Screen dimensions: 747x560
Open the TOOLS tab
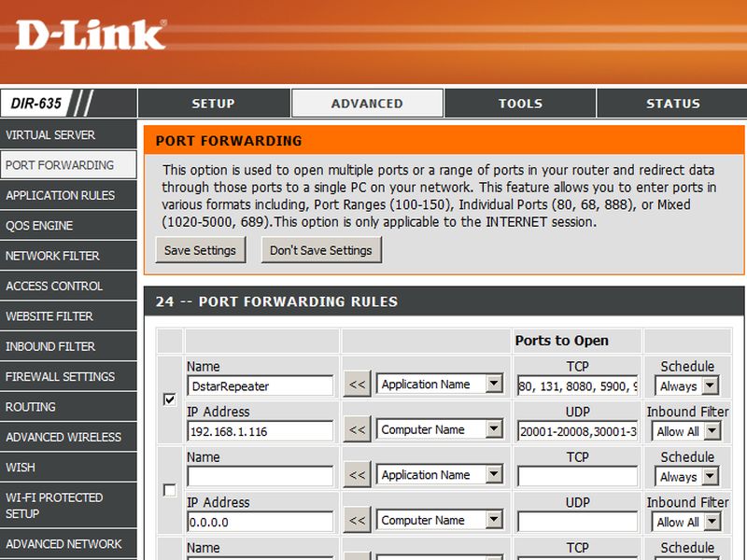520,104
